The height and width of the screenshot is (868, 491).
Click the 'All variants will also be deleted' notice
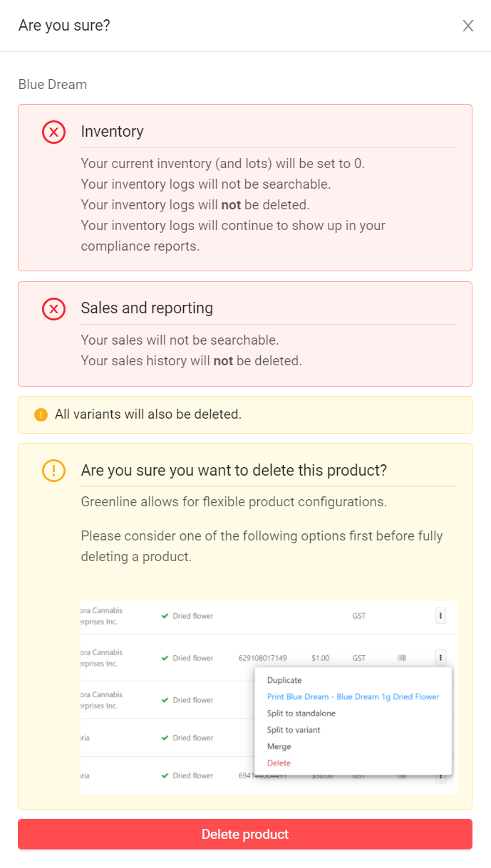tap(148, 414)
